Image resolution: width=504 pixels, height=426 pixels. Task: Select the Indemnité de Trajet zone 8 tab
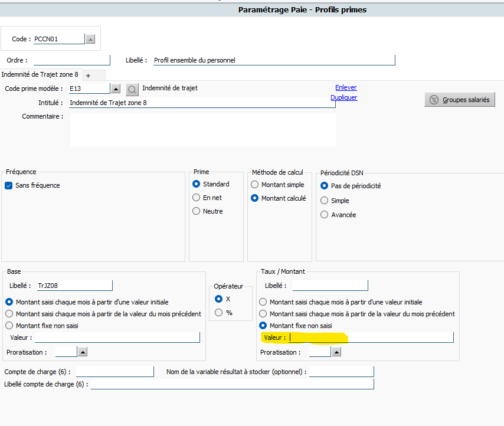pos(40,74)
